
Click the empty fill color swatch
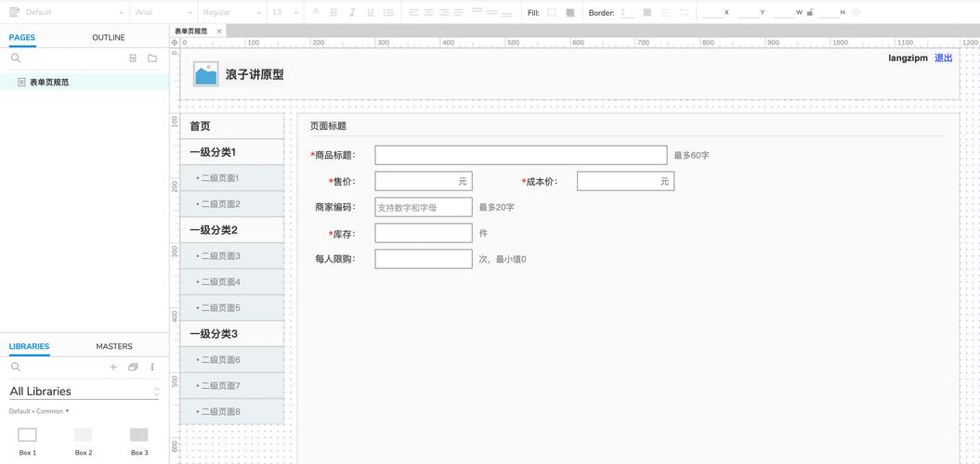pyautogui.click(x=551, y=12)
